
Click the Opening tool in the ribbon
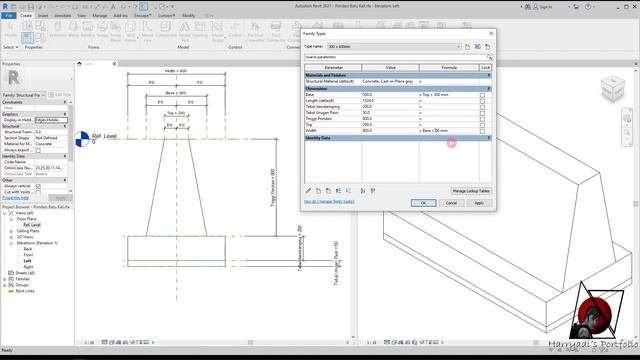coord(200,30)
